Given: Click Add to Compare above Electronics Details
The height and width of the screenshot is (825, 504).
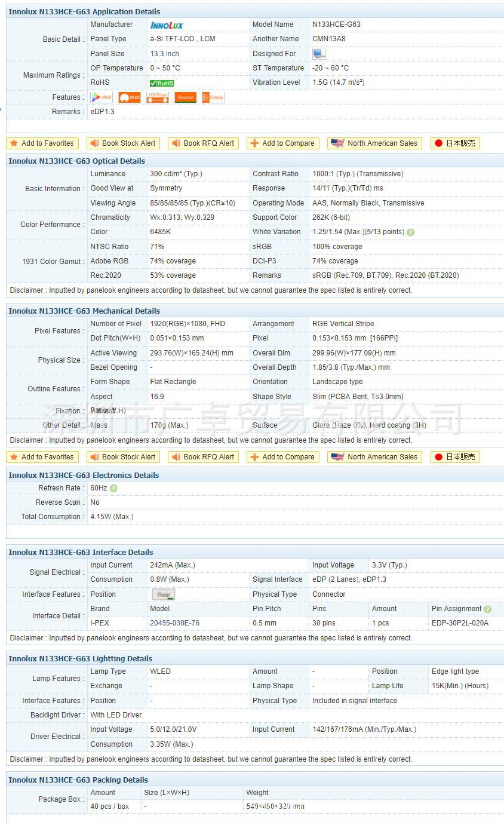Looking at the screenshot, I should click(282, 457).
